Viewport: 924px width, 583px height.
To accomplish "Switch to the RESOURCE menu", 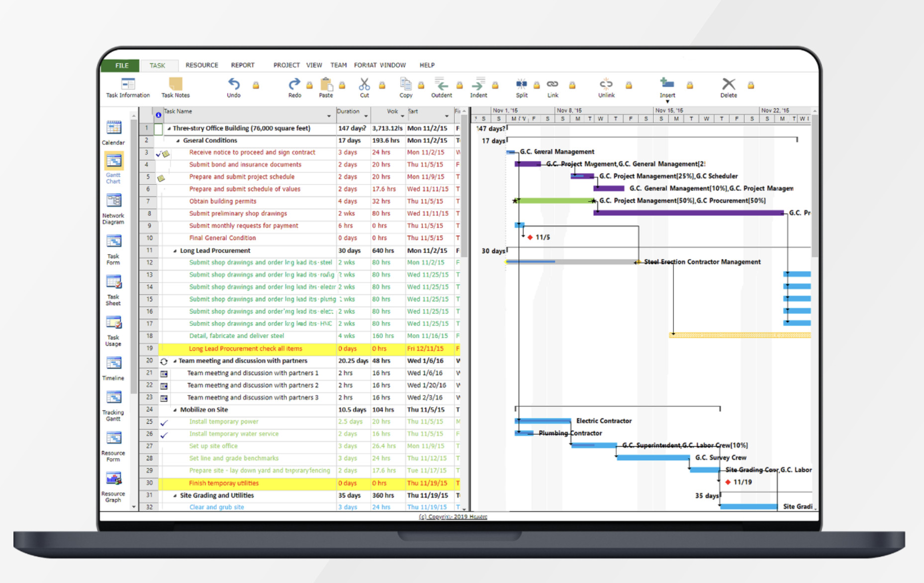I will click(201, 65).
